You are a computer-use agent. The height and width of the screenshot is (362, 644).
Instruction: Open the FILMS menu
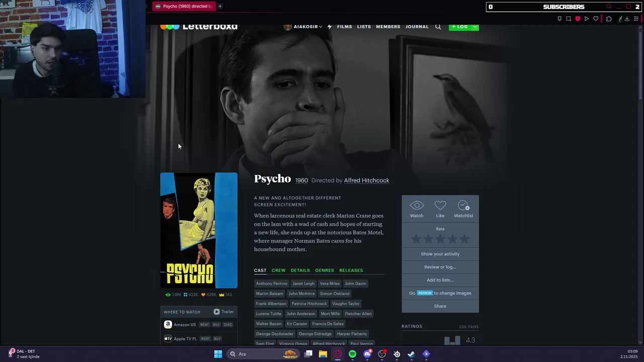[345, 27]
